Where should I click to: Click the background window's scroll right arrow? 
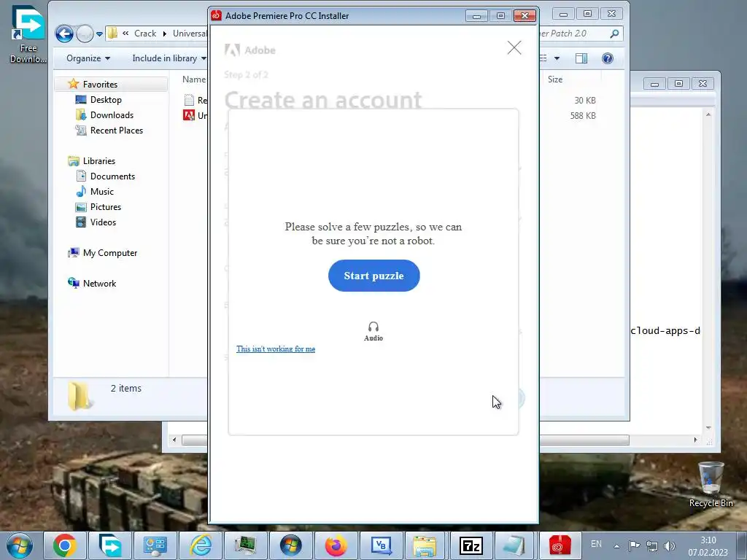695,440
